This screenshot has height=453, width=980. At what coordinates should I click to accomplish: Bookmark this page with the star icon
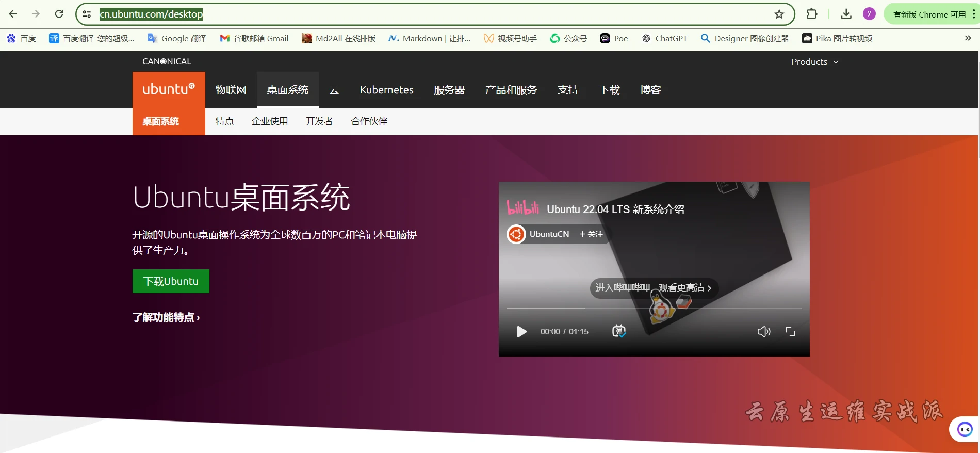click(779, 14)
